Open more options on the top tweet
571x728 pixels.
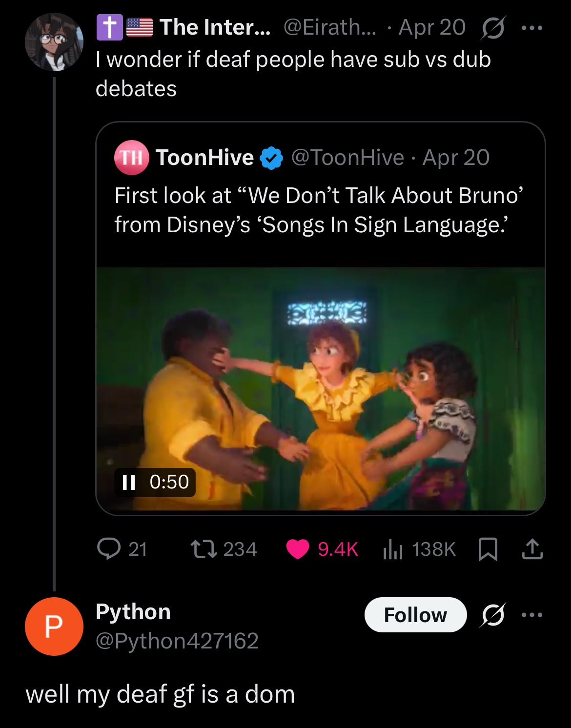tap(532, 28)
